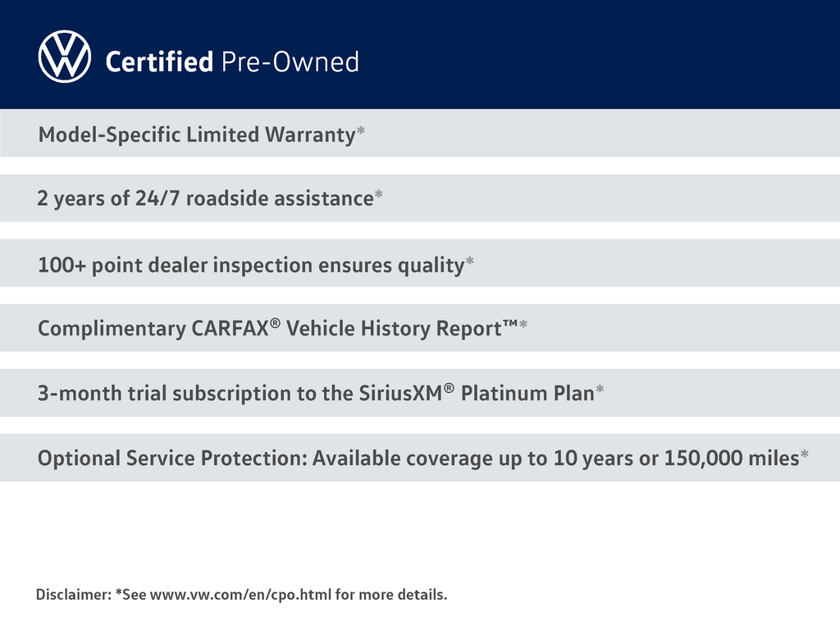Click the asterisk after 150,000 miles
This screenshot has width=840, height=630.
(x=805, y=456)
